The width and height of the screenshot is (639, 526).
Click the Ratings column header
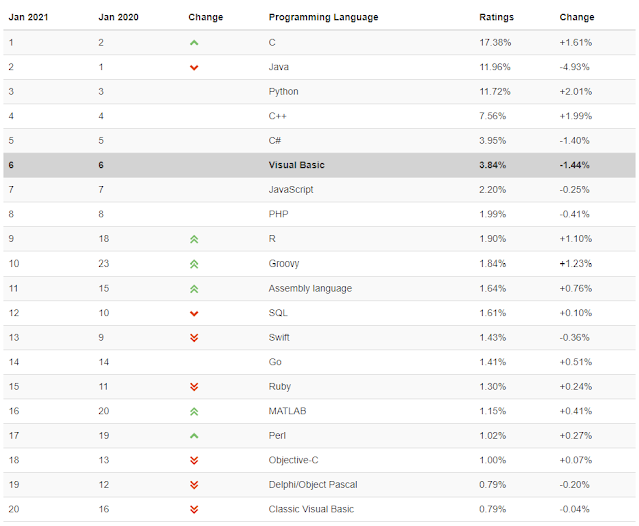(497, 17)
